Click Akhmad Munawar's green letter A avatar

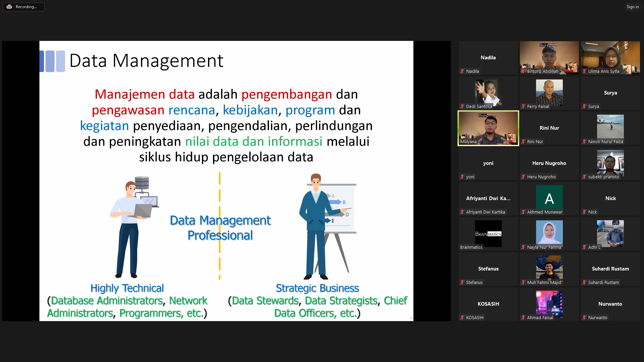coord(549,198)
